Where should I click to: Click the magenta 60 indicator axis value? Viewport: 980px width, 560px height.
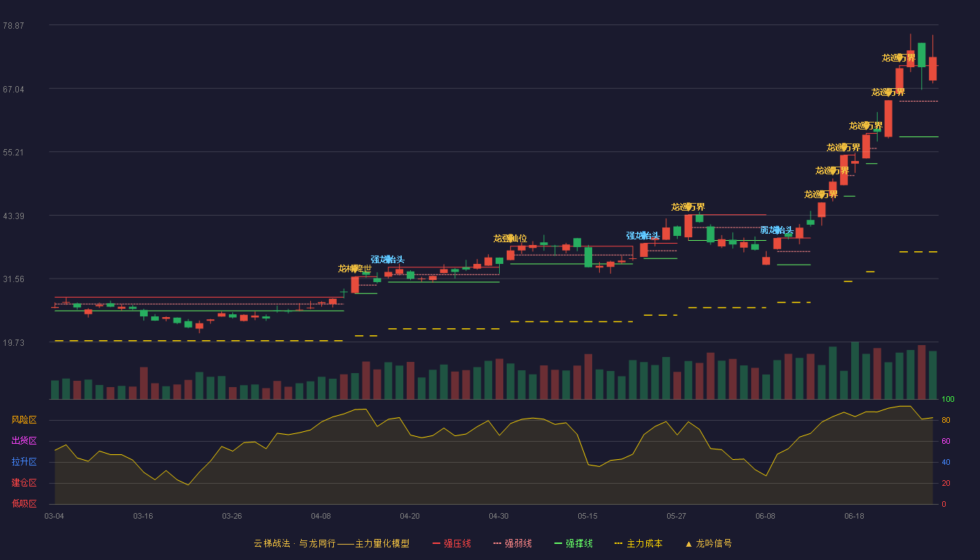946,441
